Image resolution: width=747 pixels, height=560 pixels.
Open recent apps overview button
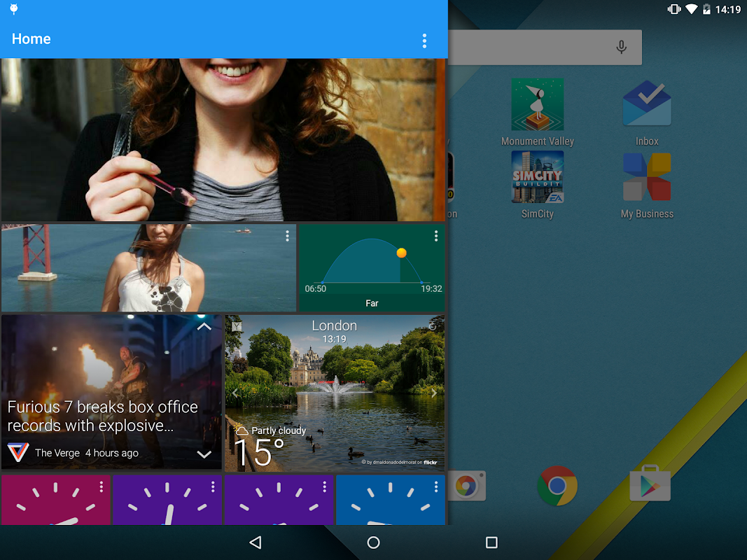pos(491,542)
